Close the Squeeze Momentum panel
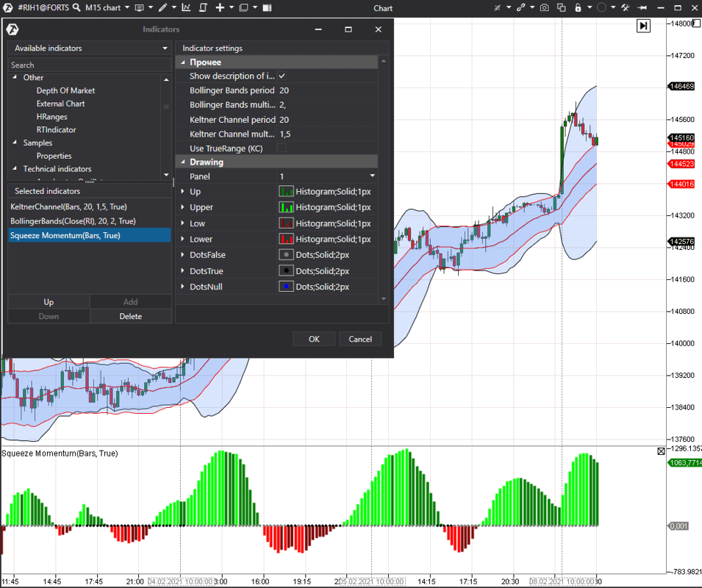Viewport: 702px width, 588px height. [662, 451]
